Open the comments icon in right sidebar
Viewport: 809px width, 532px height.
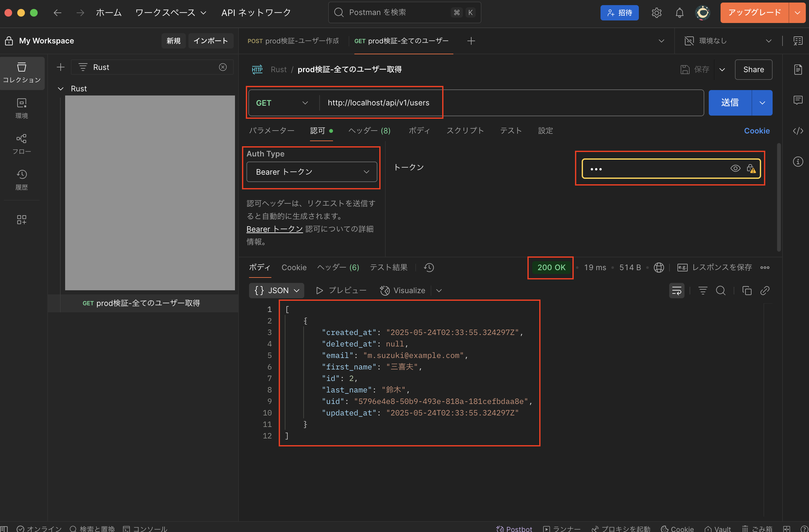(798, 100)
